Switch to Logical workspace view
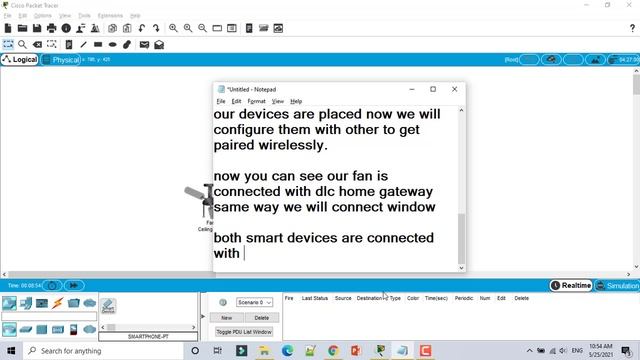The width and height of the screenshot is (640, 360). pyautogui.click(x=20, y=60)
